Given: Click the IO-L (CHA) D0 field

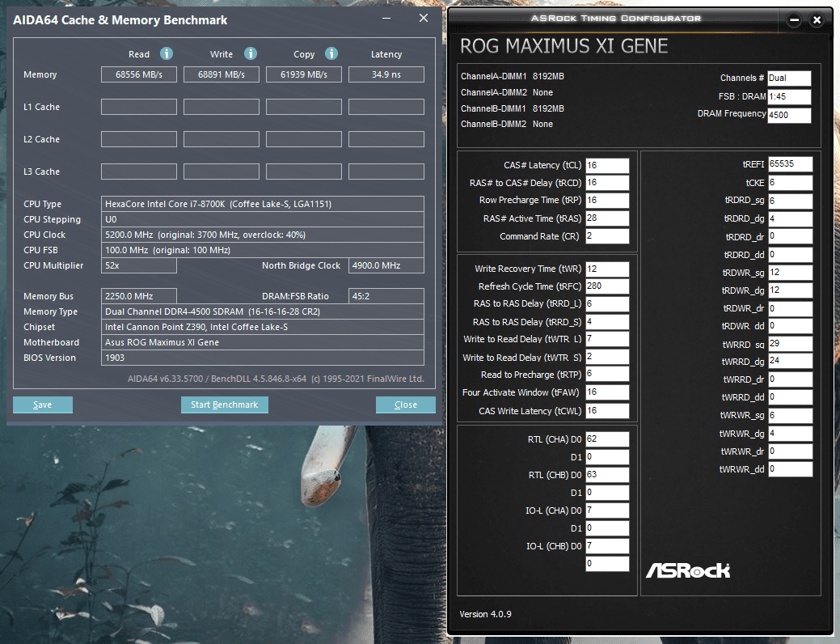Looking at the screenshot, I should (x=607, y=511).
